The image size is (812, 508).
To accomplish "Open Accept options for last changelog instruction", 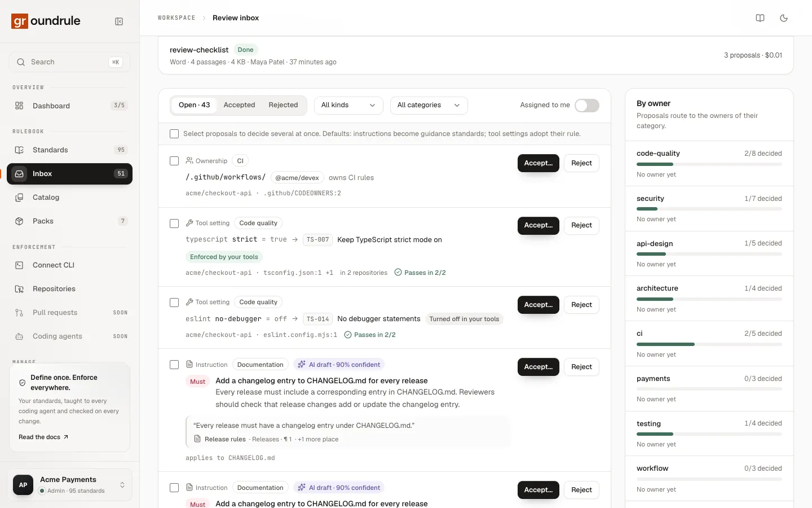I will pos(539,490).
